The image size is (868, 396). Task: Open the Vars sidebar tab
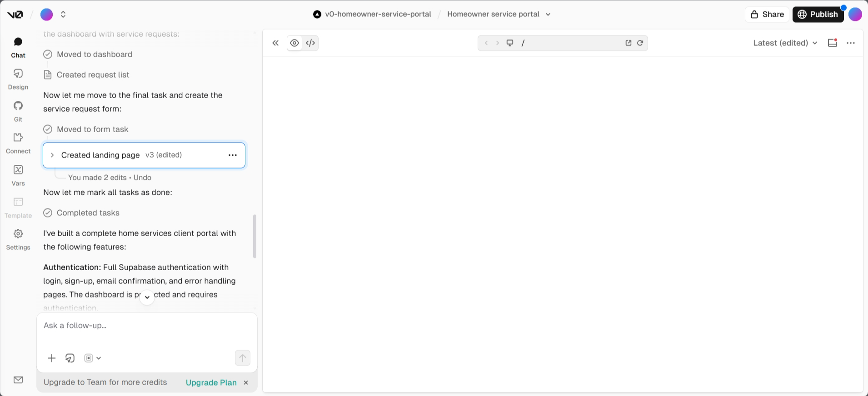pyautogui.click(x=18, y=176)
